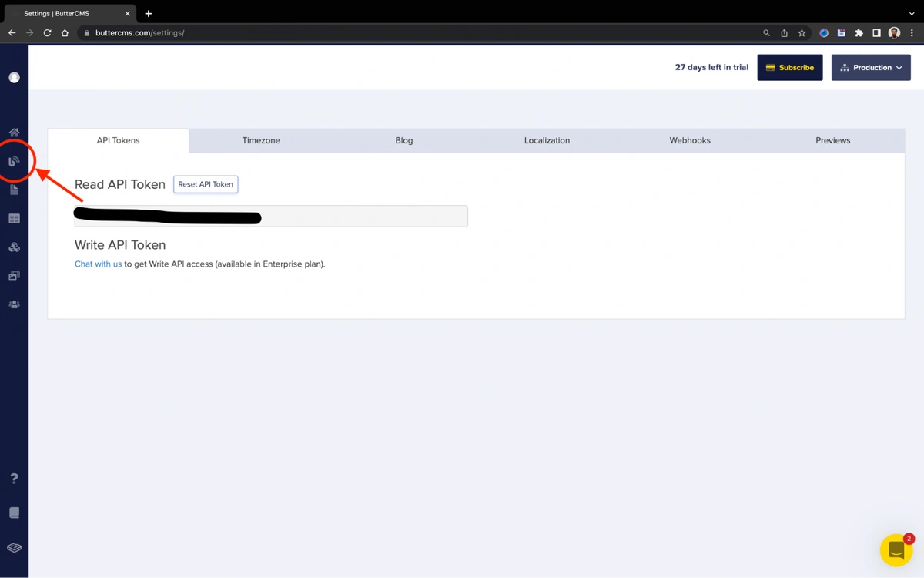Open the Collections table icon in sidebar
Screen dimensions: 924x578
pyautogui.click(x=14, y=219)
